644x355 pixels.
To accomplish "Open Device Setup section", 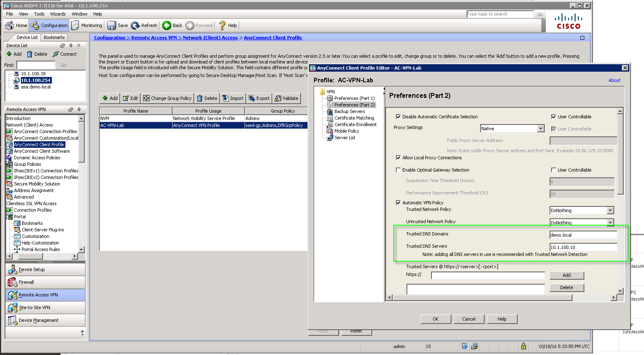I will tap(45, 269).
